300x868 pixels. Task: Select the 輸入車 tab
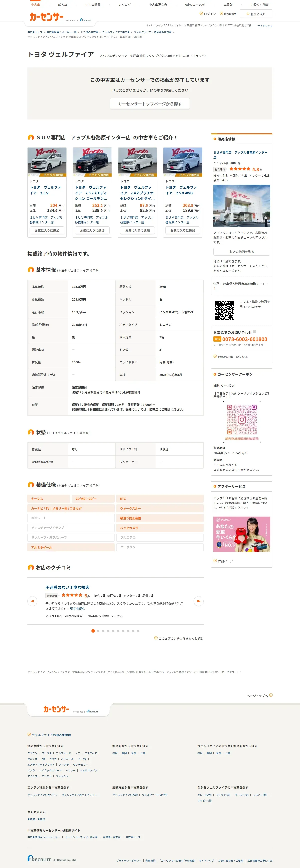coord(63,5)
